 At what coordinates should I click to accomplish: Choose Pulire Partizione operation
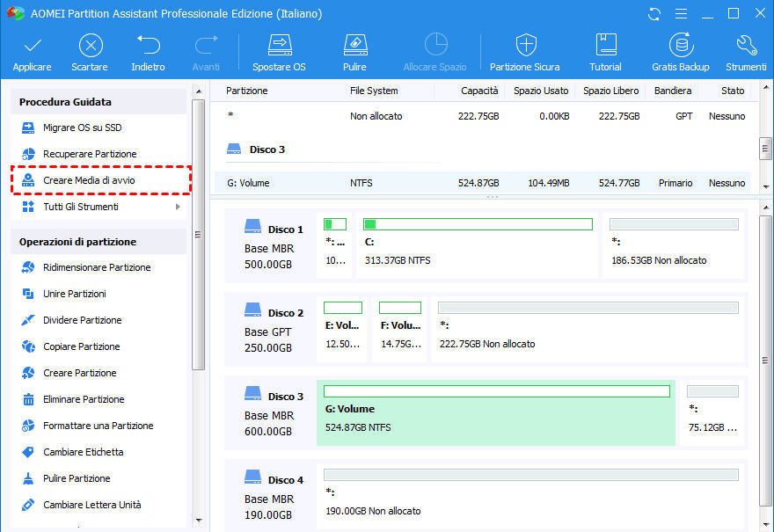click(77, 478)
